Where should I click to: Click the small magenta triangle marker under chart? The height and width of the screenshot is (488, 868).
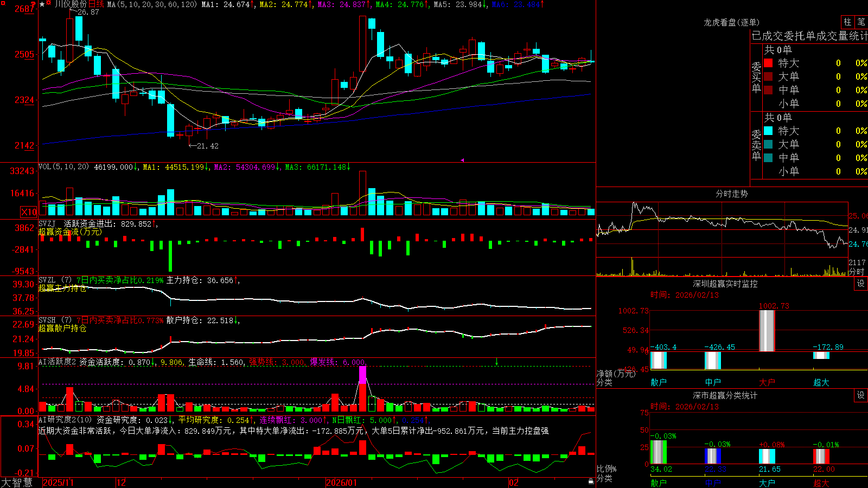tap(462, 160)
